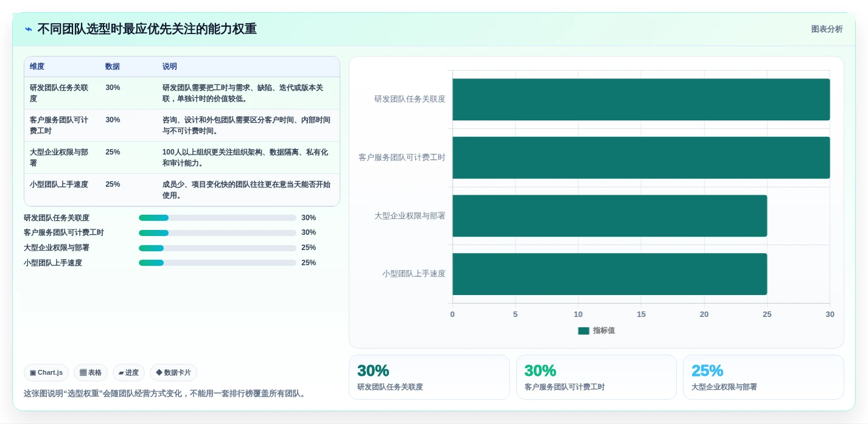Click the 小型团队上手速度 y-axis label in chart
Viewport: 868px width, 424px height.
click(x=414, y=274)
